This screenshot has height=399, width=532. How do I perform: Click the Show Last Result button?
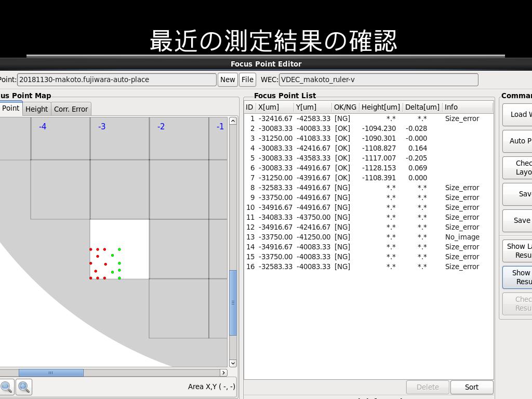(x=518, y=251)
